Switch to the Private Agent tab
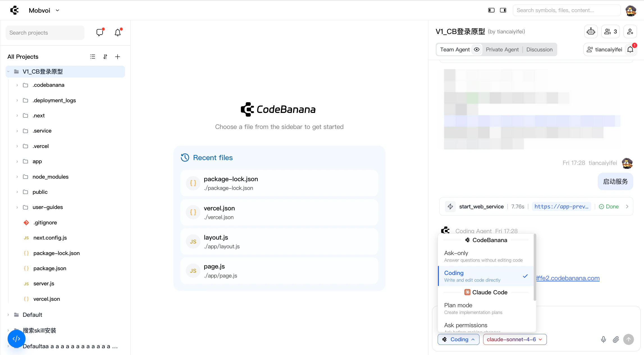Viewport: 644px width, 355px height. 502,50
